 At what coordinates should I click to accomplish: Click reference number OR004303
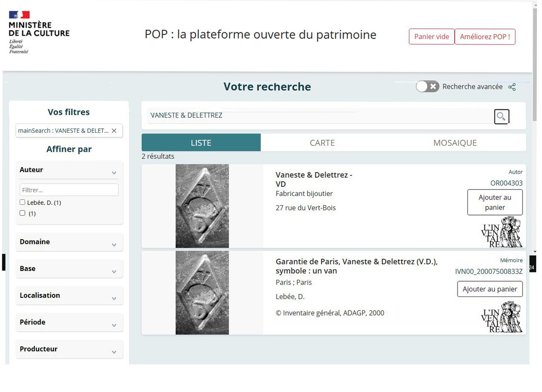[x=506, y=183]
